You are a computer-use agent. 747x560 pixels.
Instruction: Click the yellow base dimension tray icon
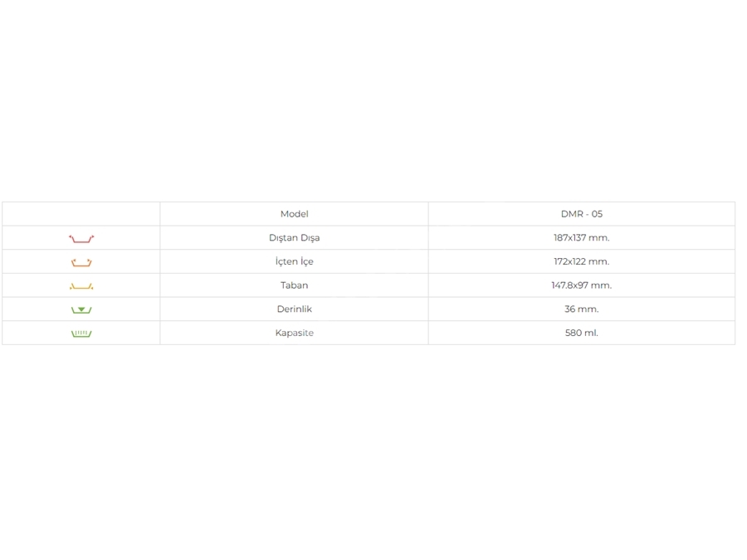81,286
